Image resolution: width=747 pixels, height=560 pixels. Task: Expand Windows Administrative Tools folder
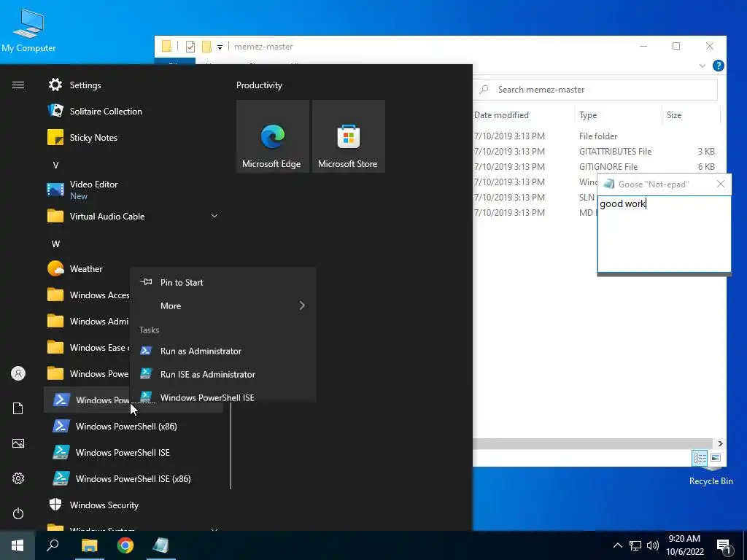point(88,322)
